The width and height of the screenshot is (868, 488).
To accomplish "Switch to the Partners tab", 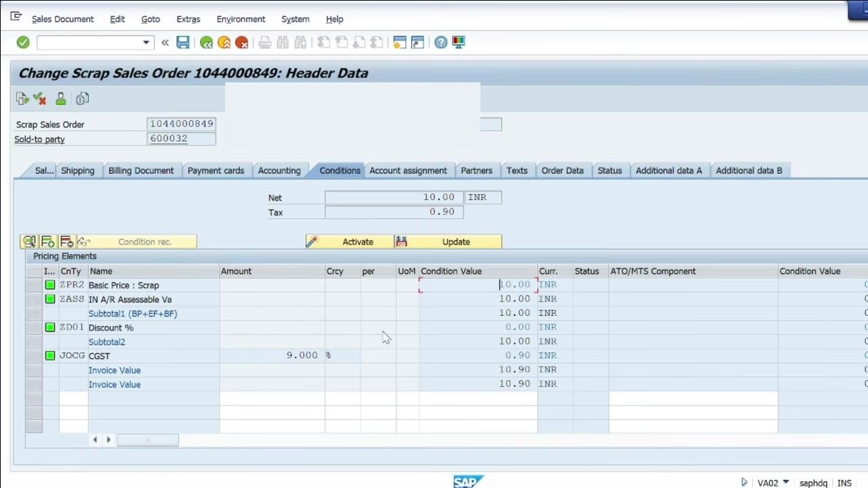I will point(477,170).
